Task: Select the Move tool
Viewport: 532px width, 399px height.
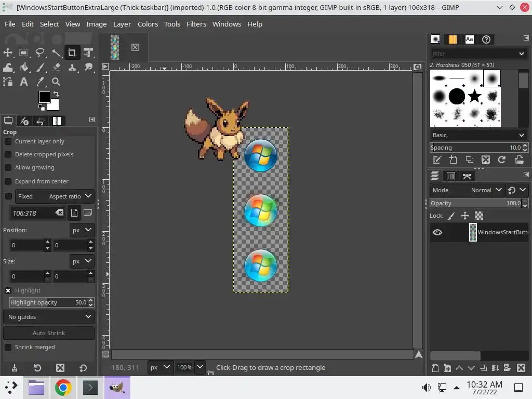Action: (8, 52)
